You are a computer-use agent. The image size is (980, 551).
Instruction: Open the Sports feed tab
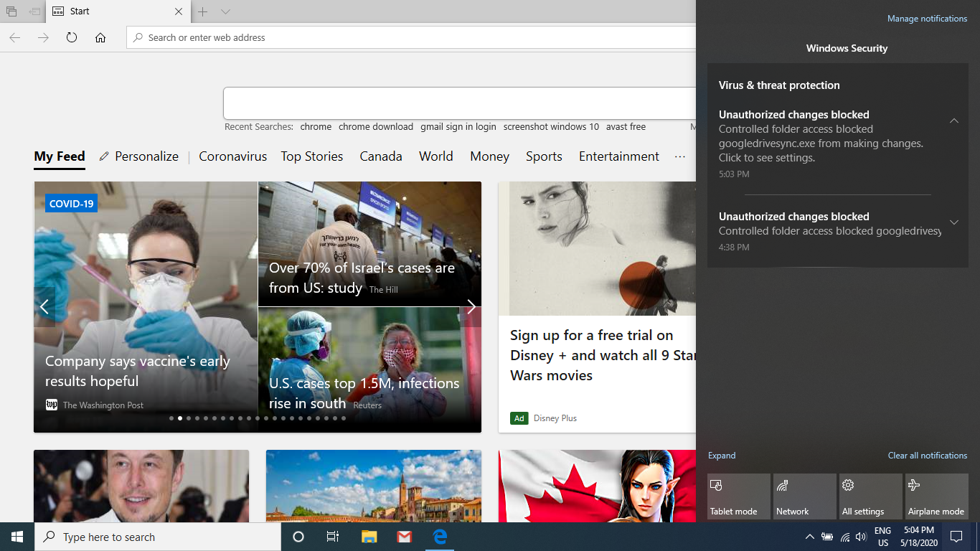(x=544, y=156)
